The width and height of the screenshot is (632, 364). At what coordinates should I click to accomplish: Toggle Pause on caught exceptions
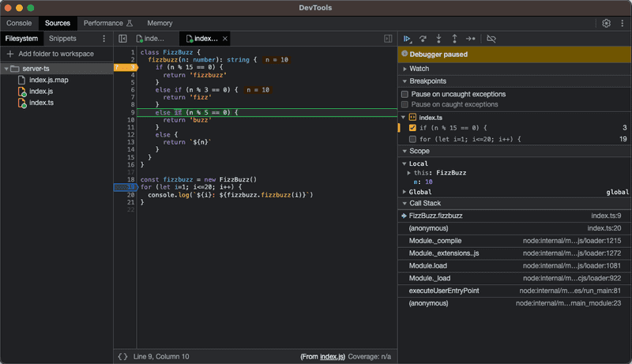[404, 105]
